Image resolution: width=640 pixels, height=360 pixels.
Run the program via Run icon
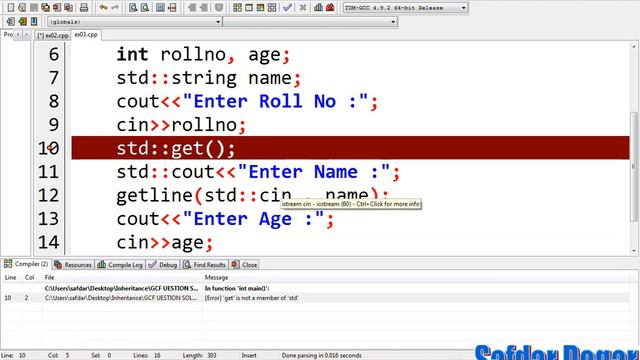pos(249,7)
